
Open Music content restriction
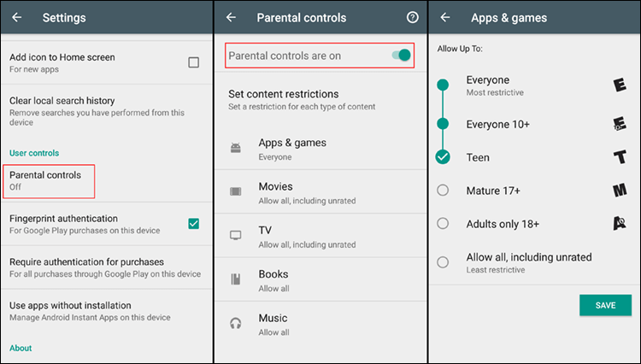320,324
